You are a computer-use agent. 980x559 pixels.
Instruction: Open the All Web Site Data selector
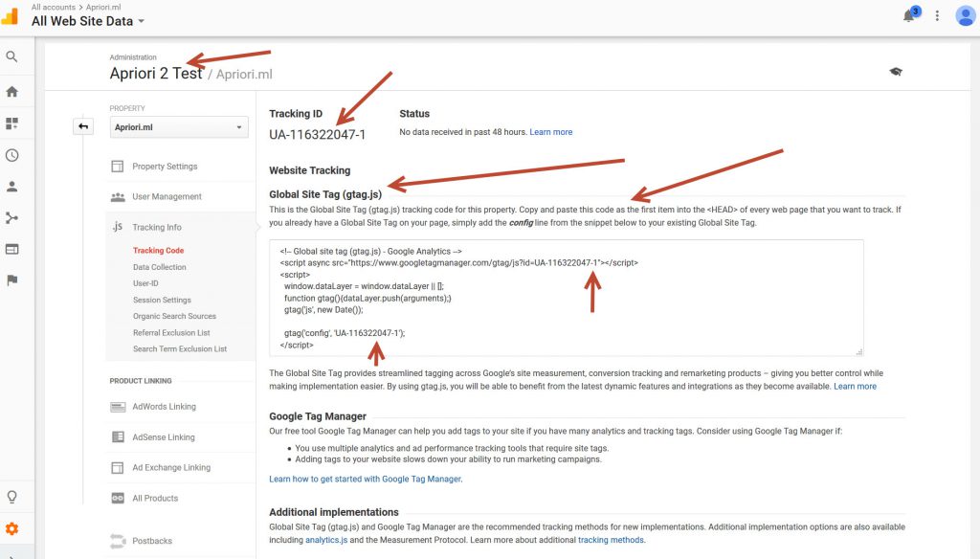click(x=88, y=21)
